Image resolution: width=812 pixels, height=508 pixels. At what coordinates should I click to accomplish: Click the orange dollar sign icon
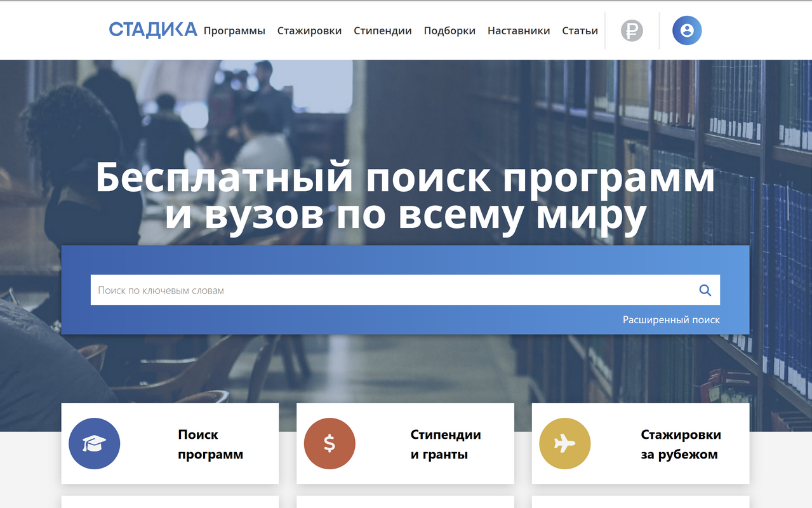point(329,444)
